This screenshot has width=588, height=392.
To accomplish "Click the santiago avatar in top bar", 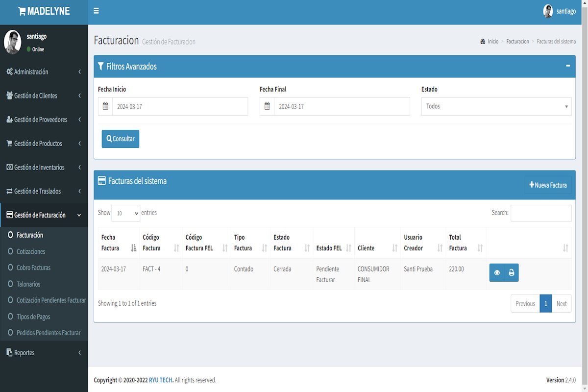I will [548, 11].
